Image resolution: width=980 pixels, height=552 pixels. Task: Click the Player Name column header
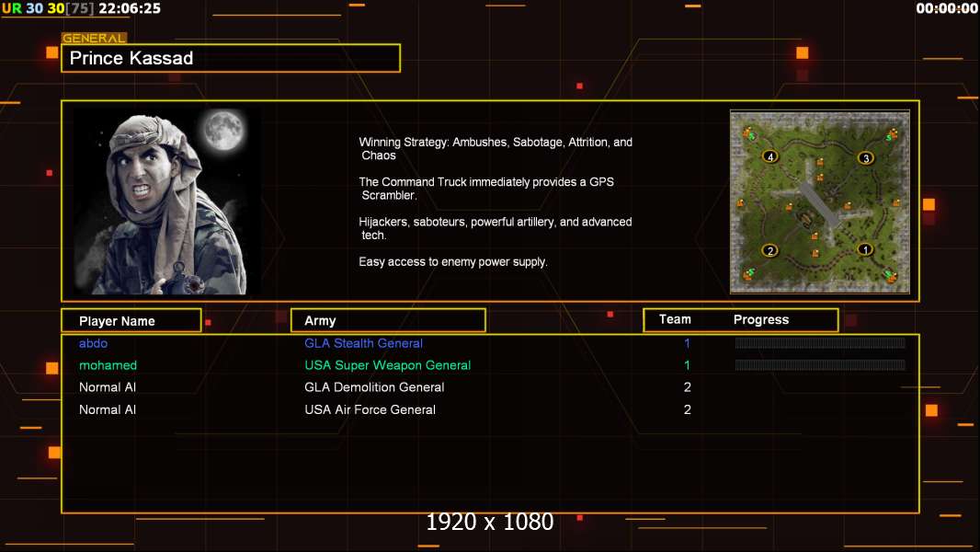click(131, 321)
